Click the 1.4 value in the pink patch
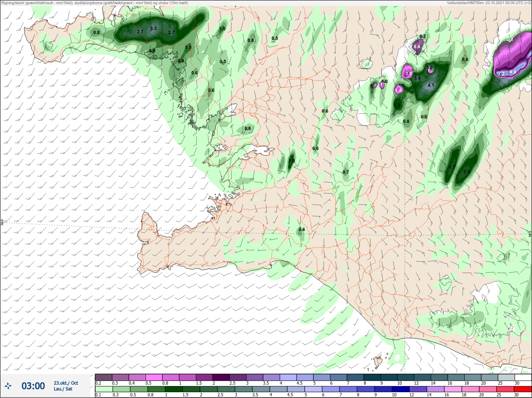Image resolution: width=532 pixels, height=398 pixels. tap(399, 90)
